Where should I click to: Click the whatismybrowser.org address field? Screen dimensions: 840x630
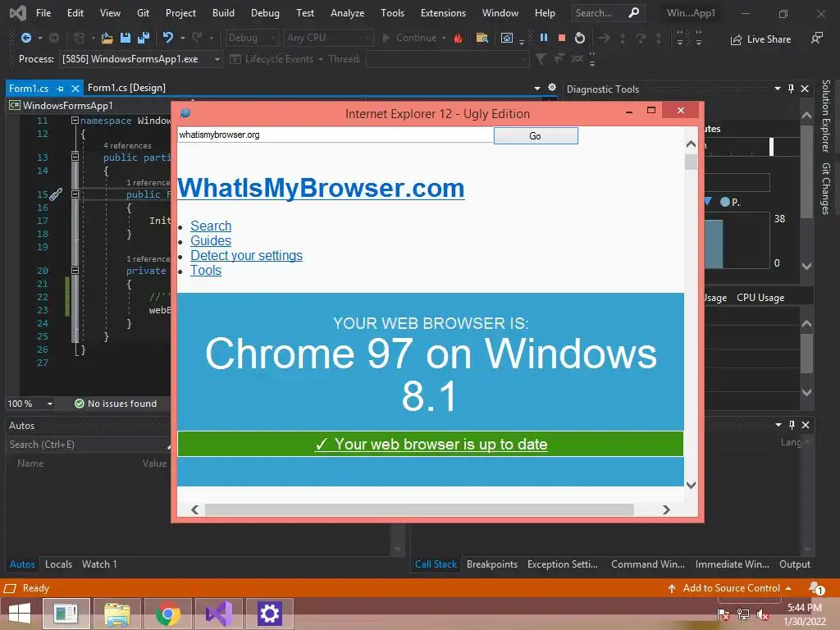(x=336, y=135)
